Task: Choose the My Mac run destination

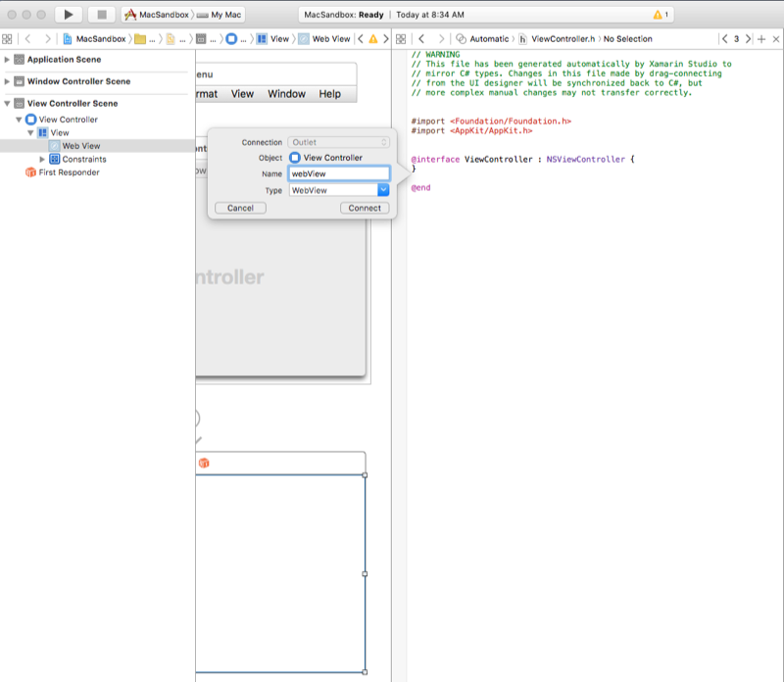Action: (x=219, y=15)
